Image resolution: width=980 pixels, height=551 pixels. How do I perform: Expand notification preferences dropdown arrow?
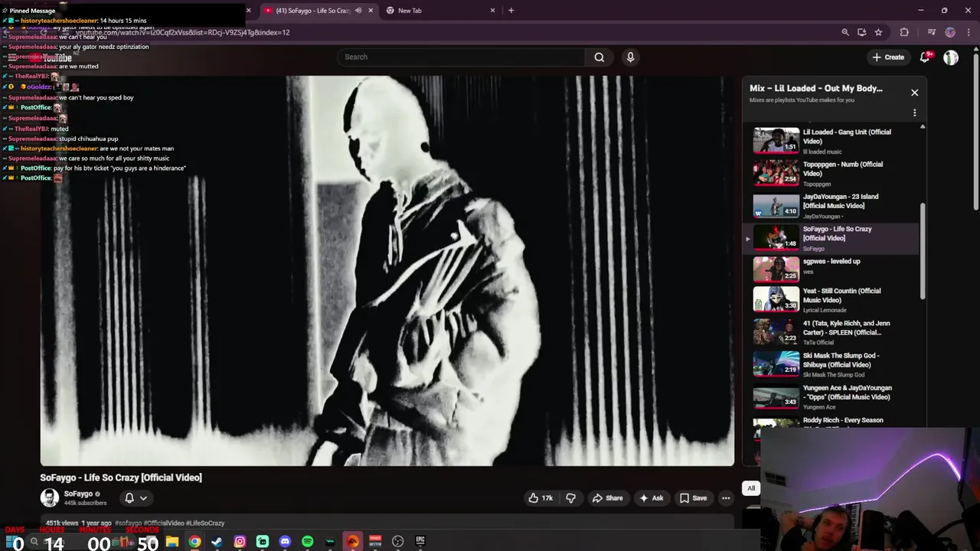pos(143,498)
